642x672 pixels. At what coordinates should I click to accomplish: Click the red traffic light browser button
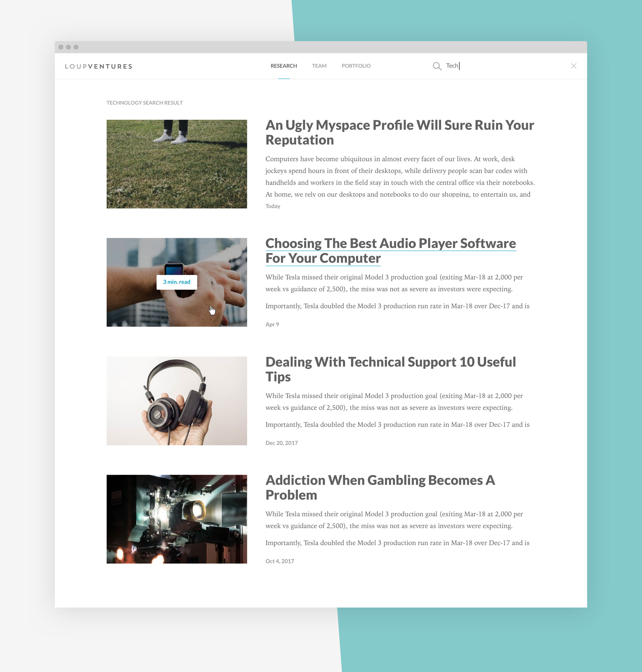click(x=61, y=47)
